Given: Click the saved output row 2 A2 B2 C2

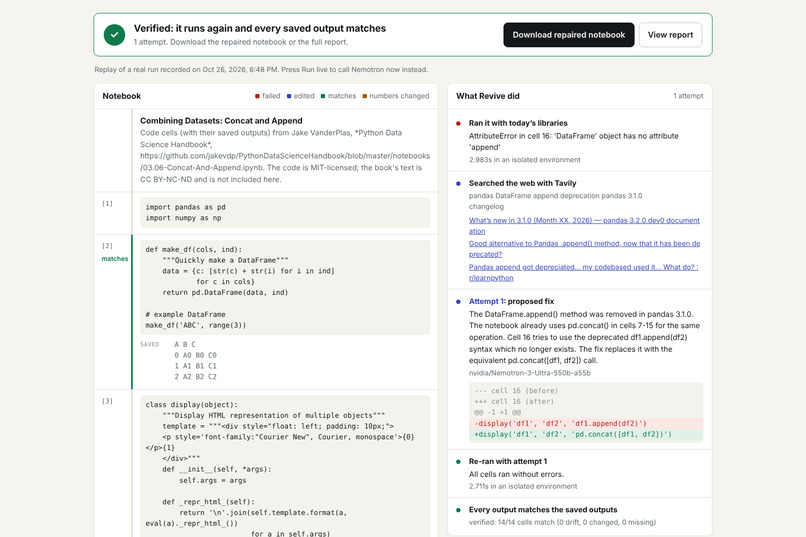Looking at the screenshot, I should coord(195,377).
